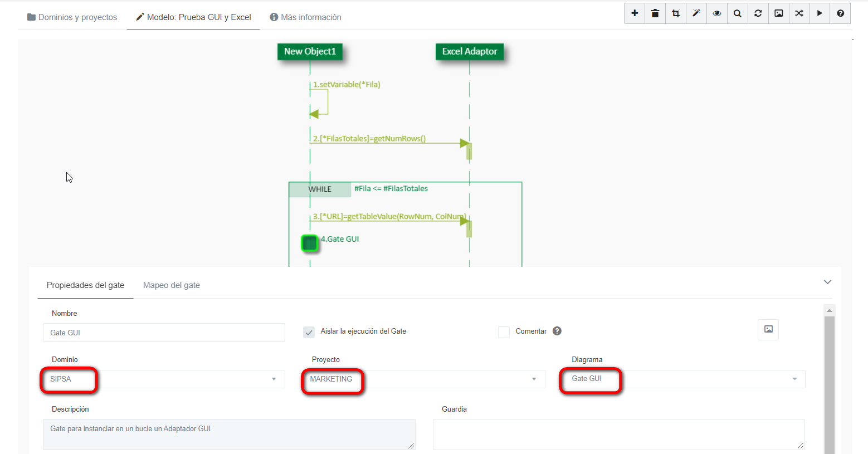
Task: Open the 'Más información' tab
Action: pos(305,17)
